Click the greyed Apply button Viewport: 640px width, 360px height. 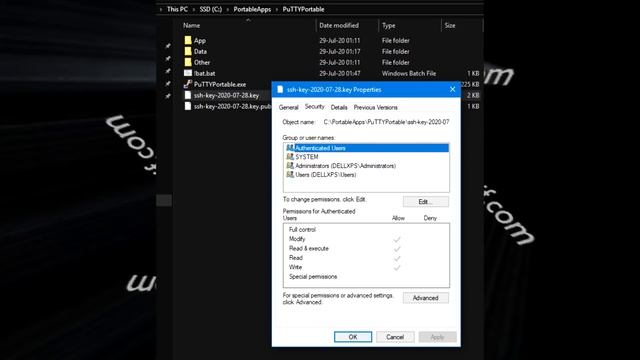438,337
